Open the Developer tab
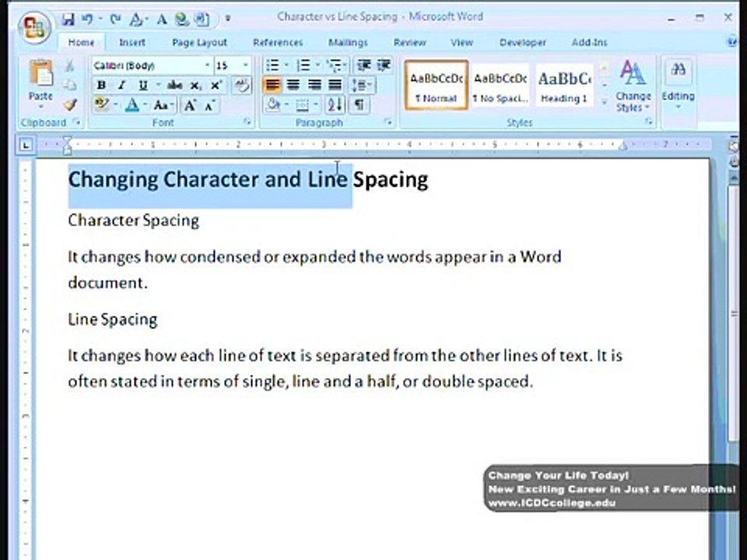747x560 pixels. click(x=523, y=43)
